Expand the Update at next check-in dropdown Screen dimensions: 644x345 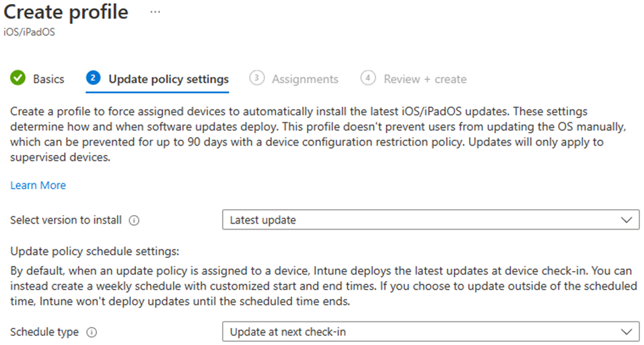tap(431, 331)
